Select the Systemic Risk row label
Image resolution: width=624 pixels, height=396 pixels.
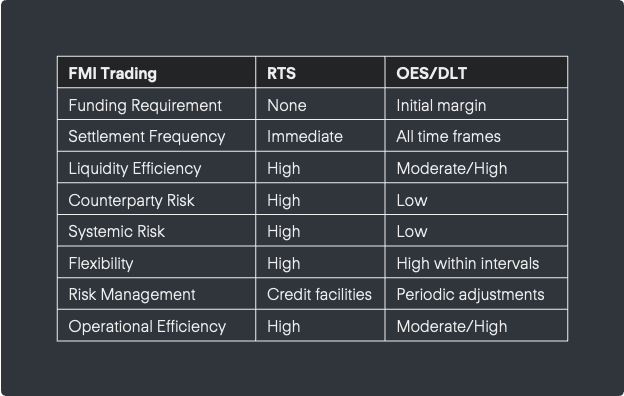pos(156,231)
